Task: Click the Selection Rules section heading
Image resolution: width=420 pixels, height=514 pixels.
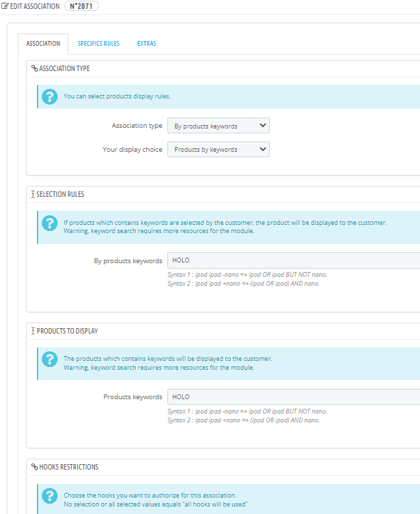Action: [x=60, y=194]
